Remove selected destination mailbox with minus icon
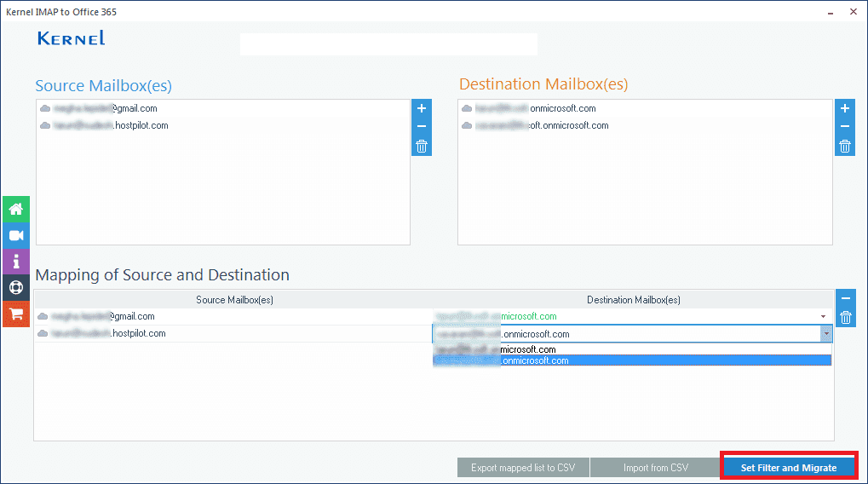 (x=845, y=126)
